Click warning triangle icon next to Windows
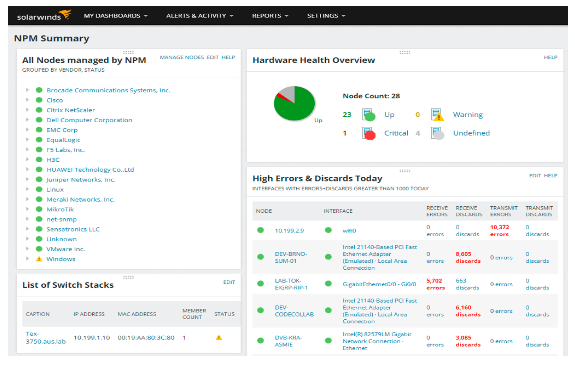Viewport: 575px width, 367px height. point(39,258)
